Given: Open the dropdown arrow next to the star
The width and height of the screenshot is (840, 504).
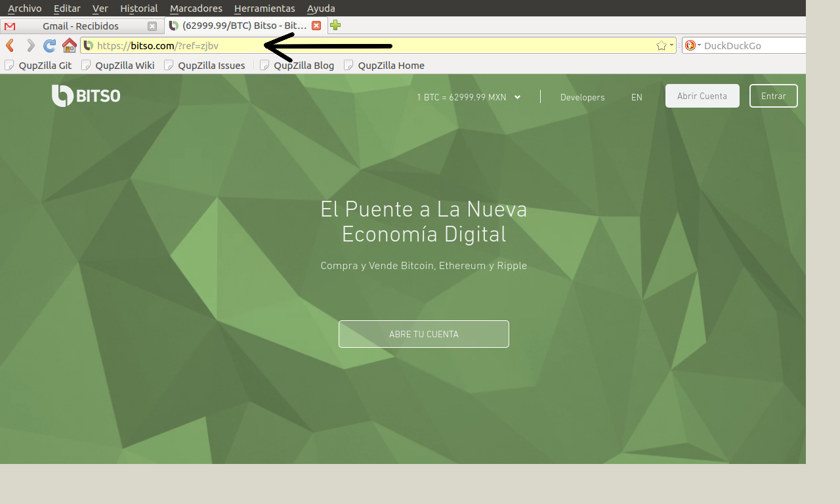Looking at the screenshot, I should pyautogui.click(x=672, y=45).
